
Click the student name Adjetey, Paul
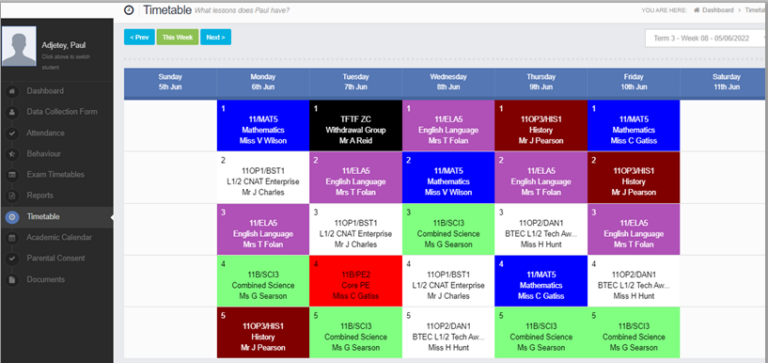click(x=64, y=46)
